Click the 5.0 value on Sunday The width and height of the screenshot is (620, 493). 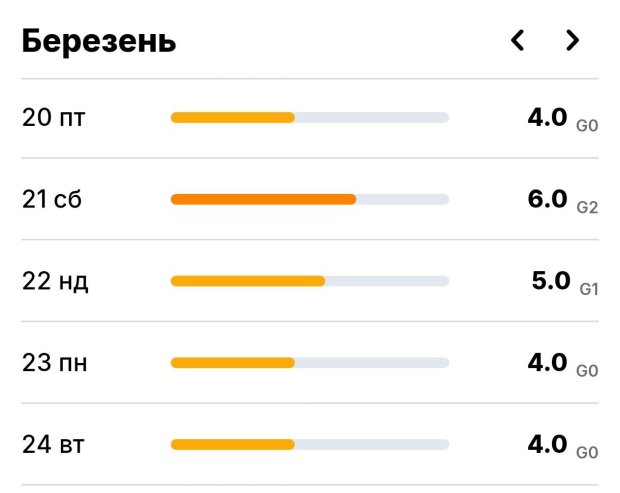click(551, 280)
